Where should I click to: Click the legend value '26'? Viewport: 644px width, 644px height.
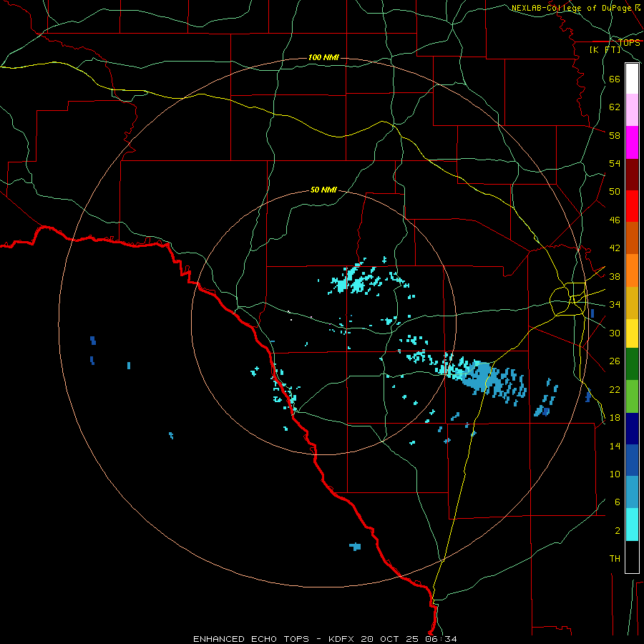pos(615,361)
